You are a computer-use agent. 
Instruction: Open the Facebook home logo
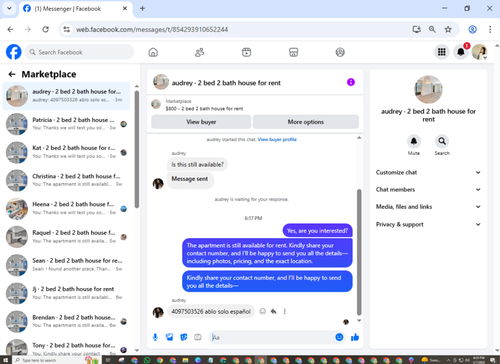click(x=14, y=52)
